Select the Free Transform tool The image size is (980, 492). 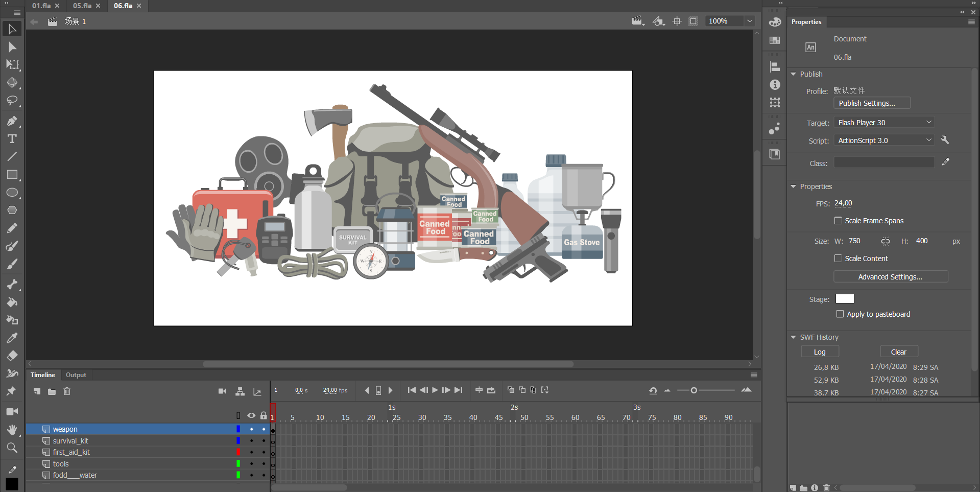[x=12, y=65]
